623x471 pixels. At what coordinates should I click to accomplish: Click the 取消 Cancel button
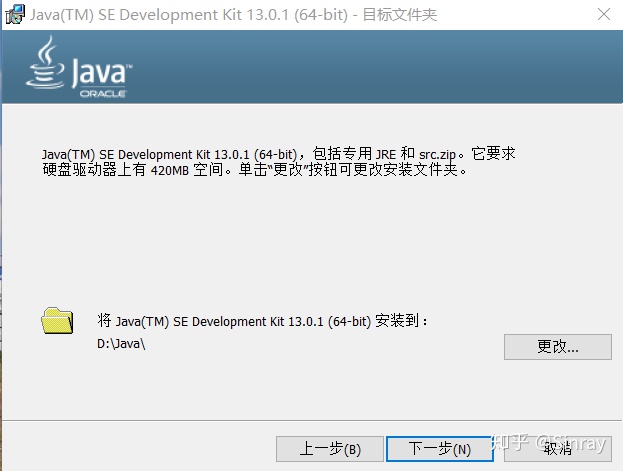coord(557,449)
